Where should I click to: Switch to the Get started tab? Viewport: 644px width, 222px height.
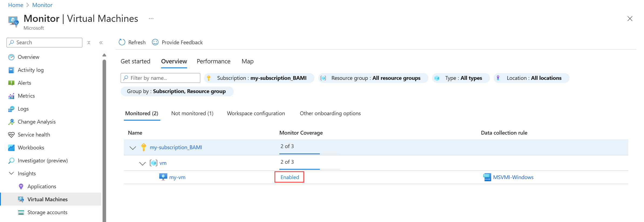[135, 62]
